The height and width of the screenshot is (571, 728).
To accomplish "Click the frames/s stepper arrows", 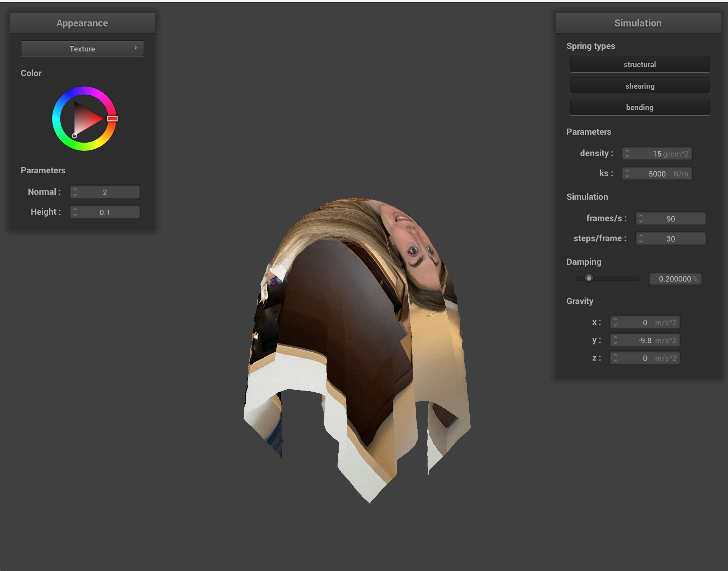I will [641, 219].
